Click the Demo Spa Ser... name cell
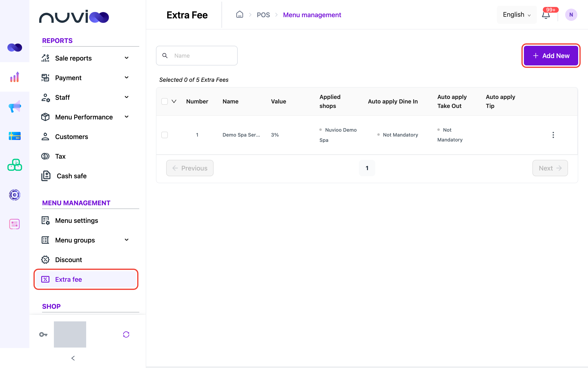Screen dimensions: 588x368 coord(241,135)
